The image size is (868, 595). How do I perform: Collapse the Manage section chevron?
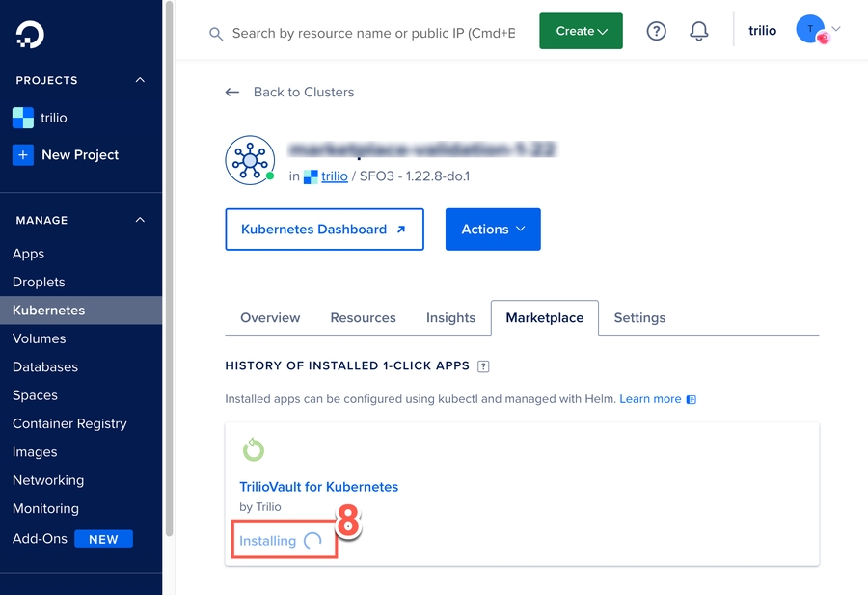140,220
